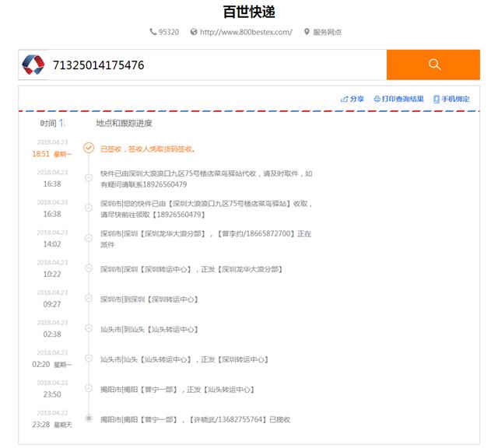Click the 10:22 timestamp
Viewport: 498px width, 448px height.
click(52, 275)
